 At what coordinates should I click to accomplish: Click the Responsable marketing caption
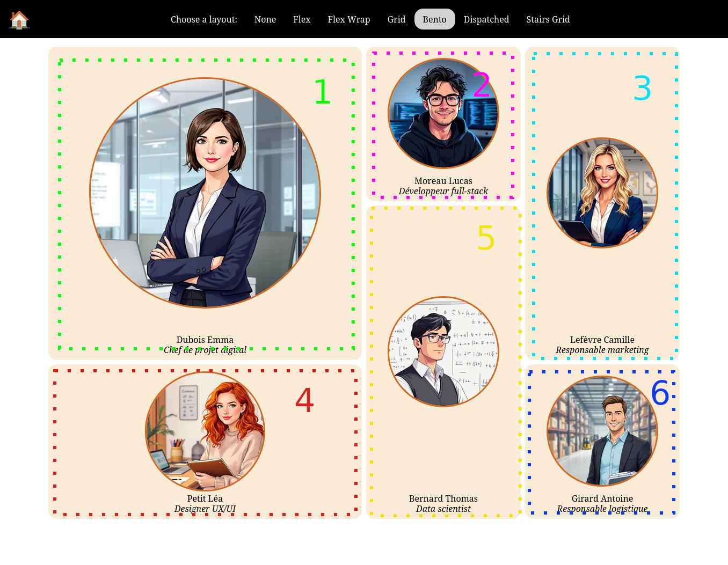602,350
